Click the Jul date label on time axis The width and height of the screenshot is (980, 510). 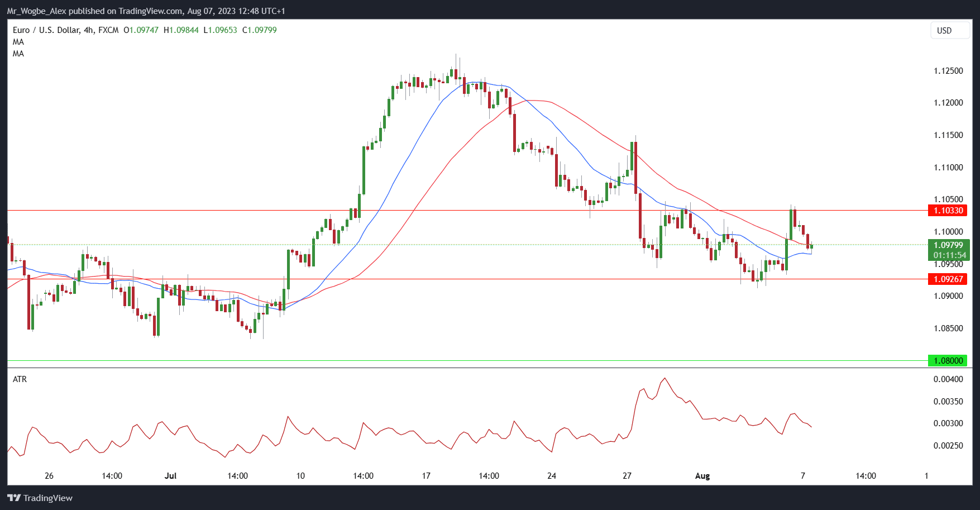point(170,476)
